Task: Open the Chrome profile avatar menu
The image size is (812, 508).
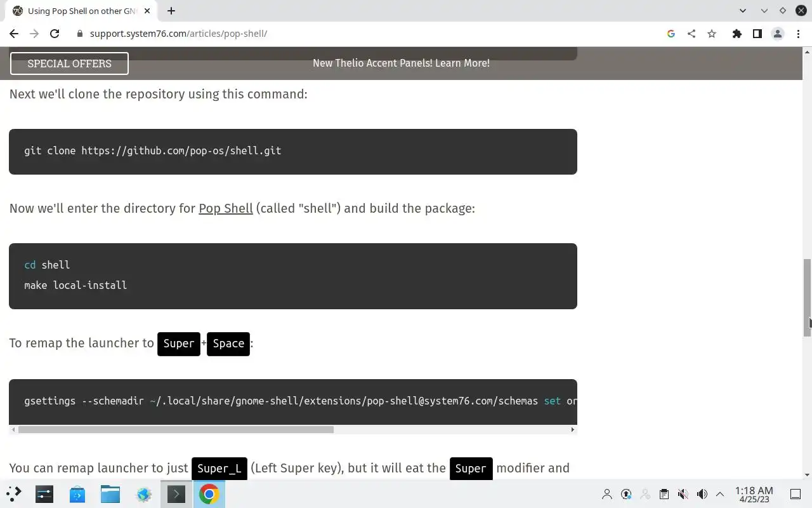Action: 778,34
